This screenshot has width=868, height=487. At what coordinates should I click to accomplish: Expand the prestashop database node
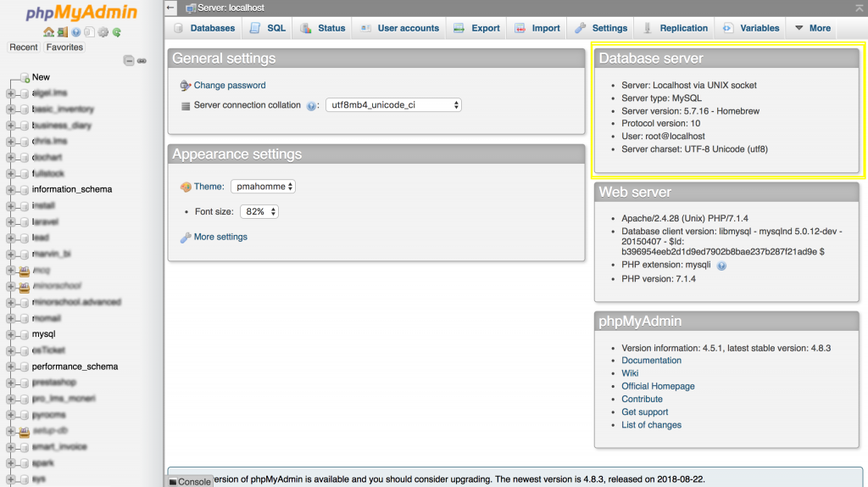pyautogui.click(x=10, y=383)
